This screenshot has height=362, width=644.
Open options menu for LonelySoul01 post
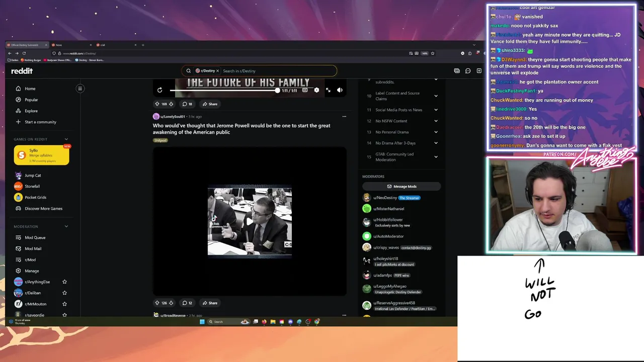pyautogui.click(x=344, y=117)
